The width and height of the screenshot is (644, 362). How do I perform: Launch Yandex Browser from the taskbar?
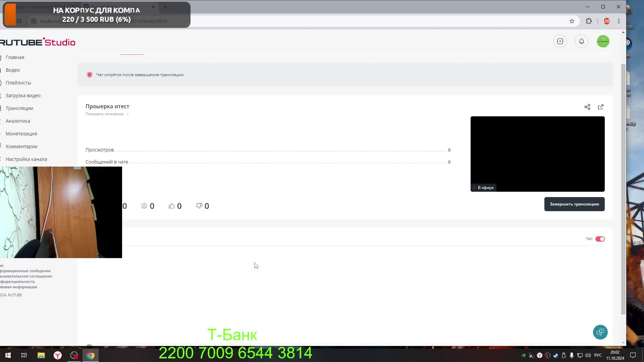pyautogui.click(x=58, y=355)
